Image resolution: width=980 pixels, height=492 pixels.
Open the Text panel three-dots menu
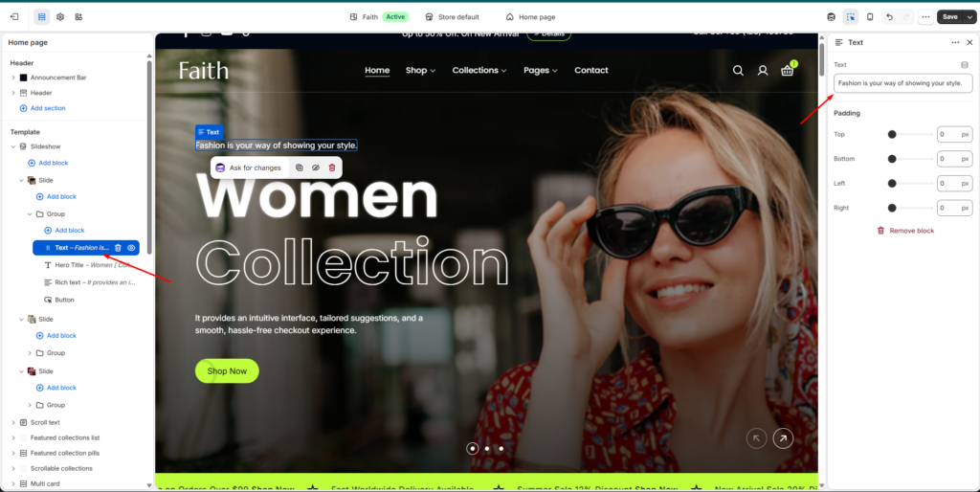955,42
